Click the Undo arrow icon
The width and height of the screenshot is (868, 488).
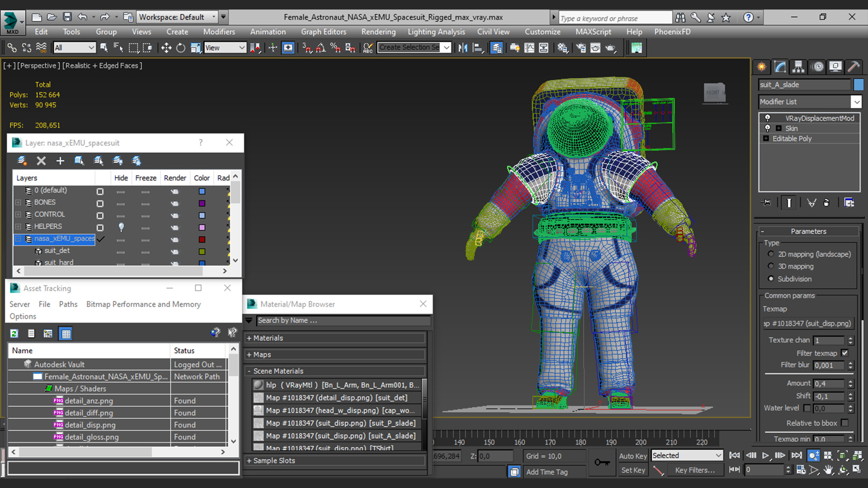coord(82,17)
